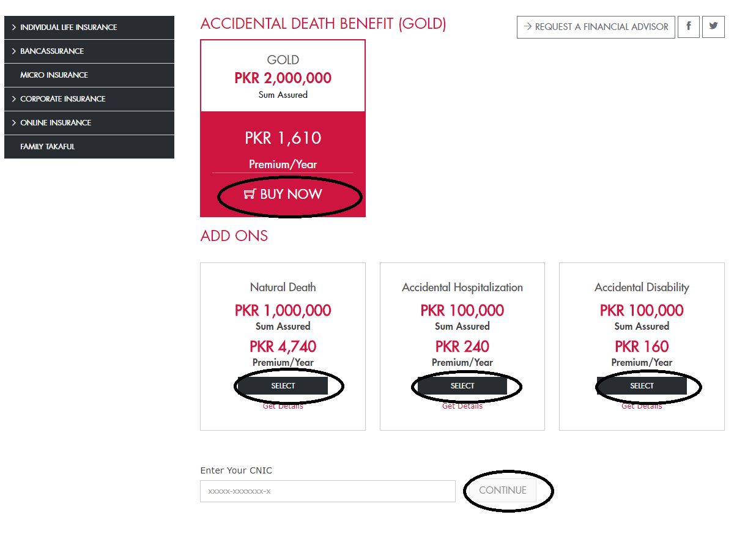Select the Accidental Disability add-on
The height and width of the screenshot is (542, 756).
click(x=642, y=386)
